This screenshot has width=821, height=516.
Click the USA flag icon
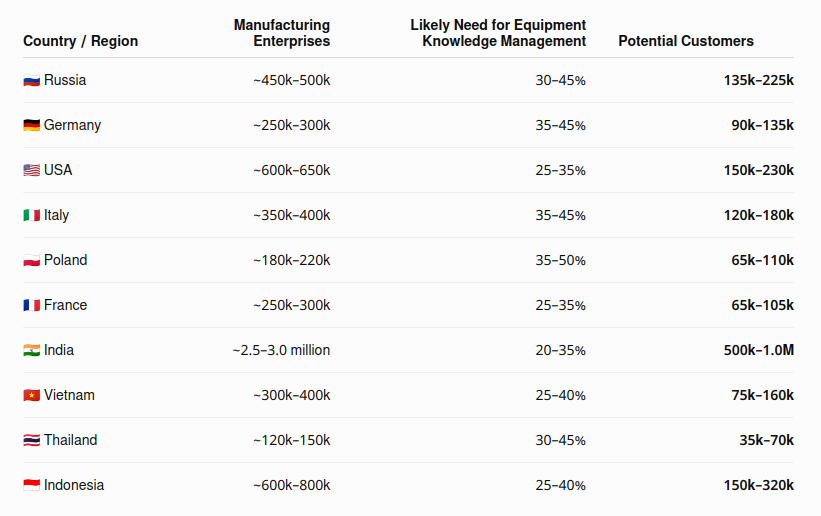(31, 171)
